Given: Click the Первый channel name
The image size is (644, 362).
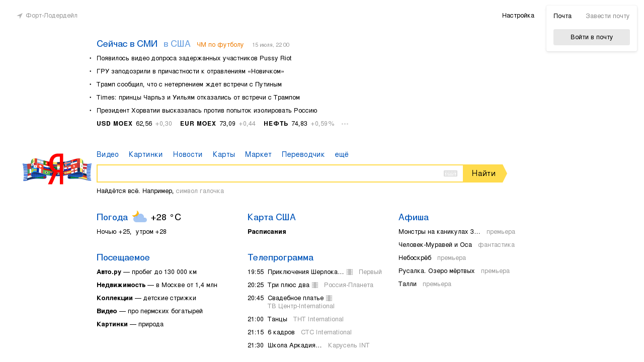Looking at the screenshot, I should pyautogui.click(x=370, y=272).
